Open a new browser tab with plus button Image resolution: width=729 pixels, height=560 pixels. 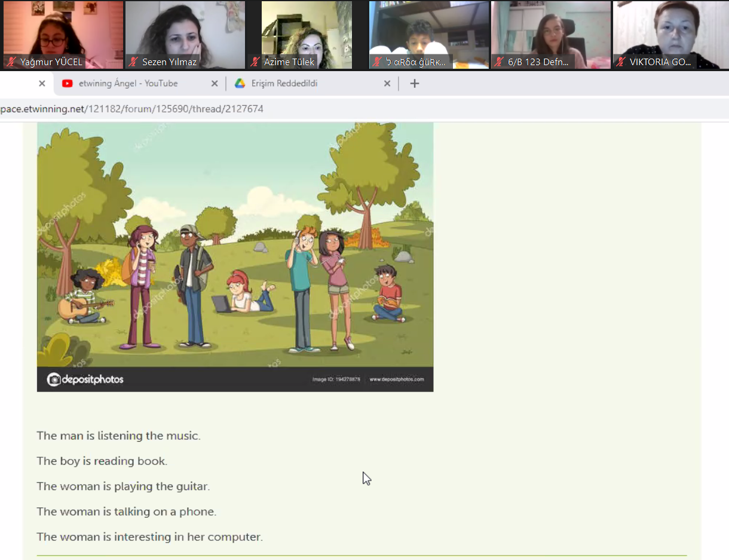[x=415, y=84]
